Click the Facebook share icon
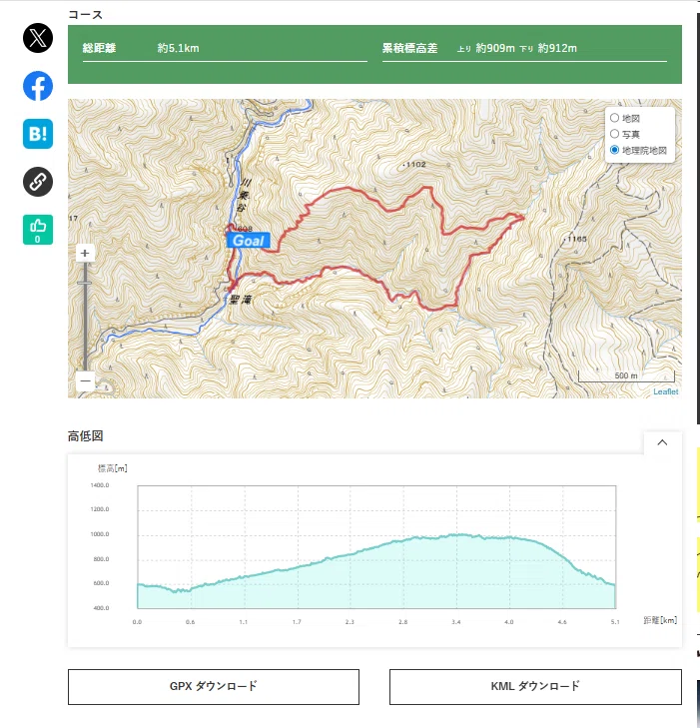Image resolution: width=700 pixels, height=728 pixels. pyautogui.click(x=38, y=86)
